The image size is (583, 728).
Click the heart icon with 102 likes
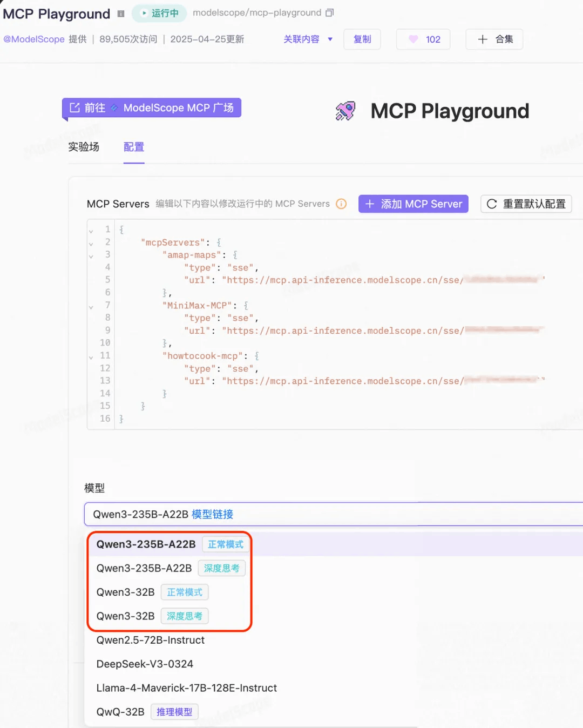pos(413,39)
